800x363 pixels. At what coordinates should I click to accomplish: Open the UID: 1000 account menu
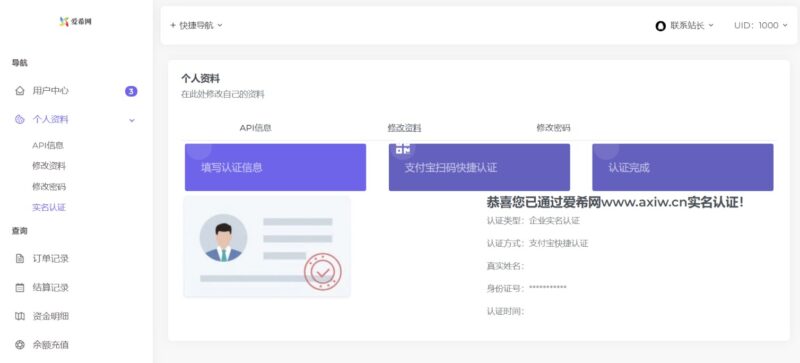pos(761,26)
